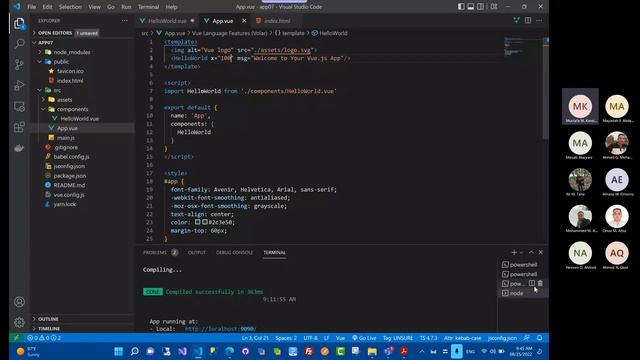Click Ln 3, Col 21 in status bar

coord(255,338)
